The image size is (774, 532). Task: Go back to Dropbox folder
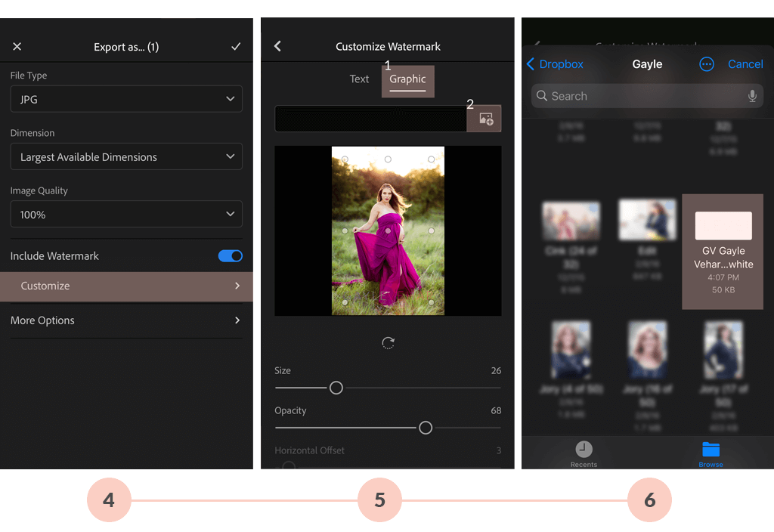point(556,64)
